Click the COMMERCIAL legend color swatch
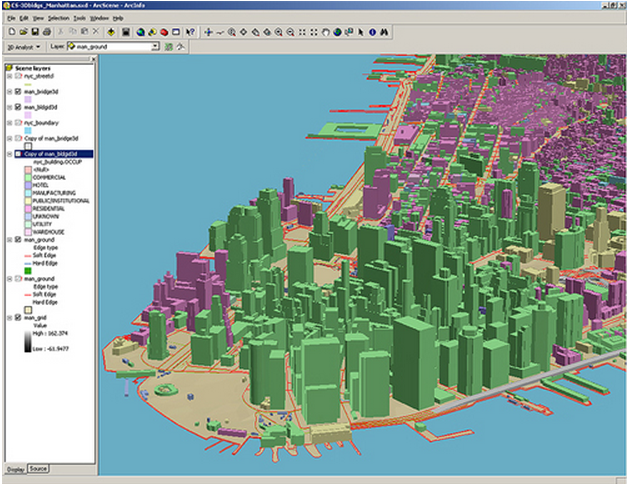This screenshot has height=484, width=628. 26,179
